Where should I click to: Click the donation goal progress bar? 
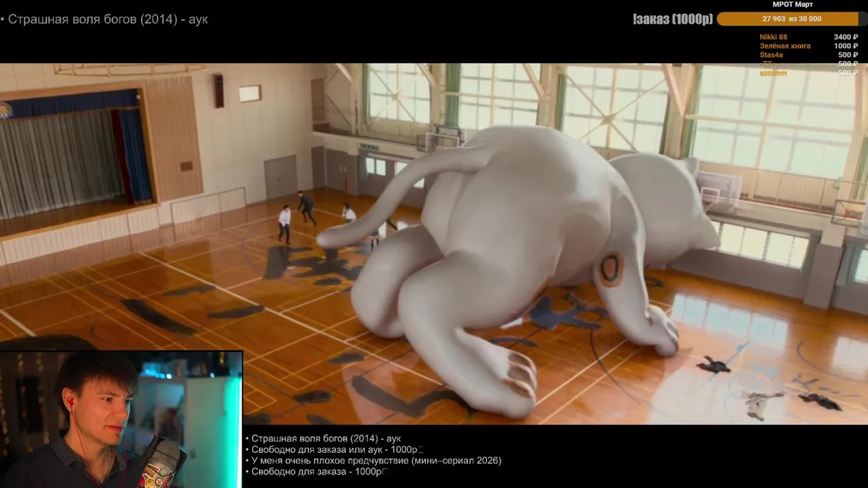(x=791, y=19)
